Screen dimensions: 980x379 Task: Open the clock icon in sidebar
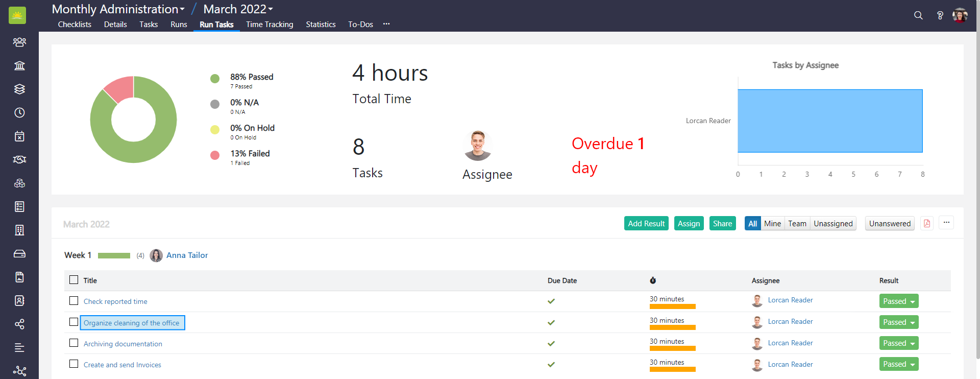[x=19, y=112]
